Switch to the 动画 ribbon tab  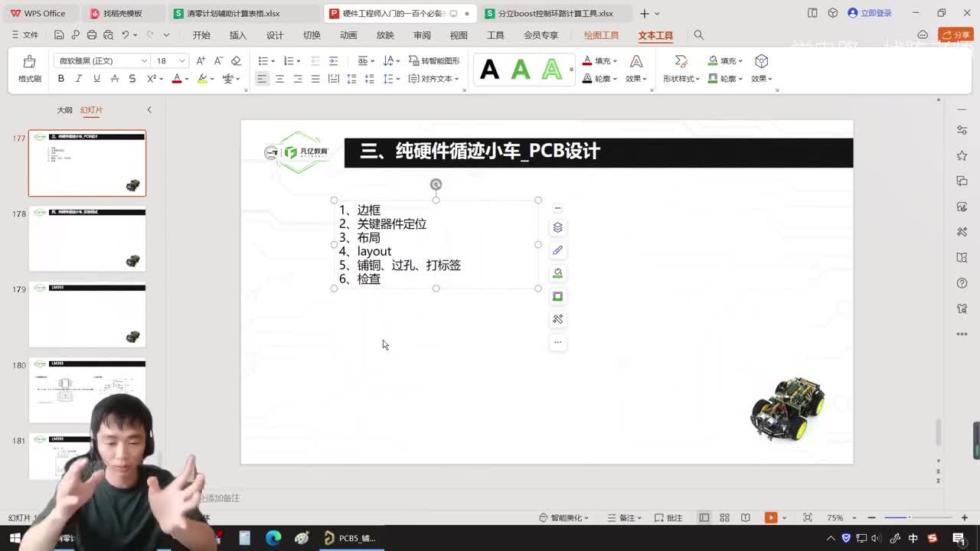(348, 35)
